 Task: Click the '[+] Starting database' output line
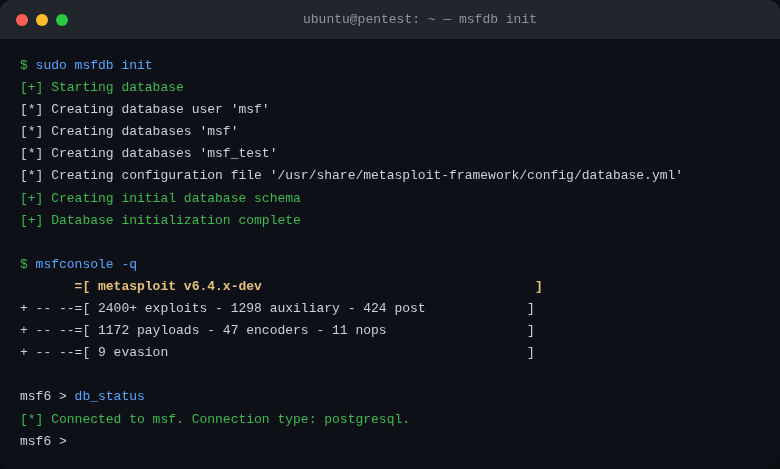[101, 87]
